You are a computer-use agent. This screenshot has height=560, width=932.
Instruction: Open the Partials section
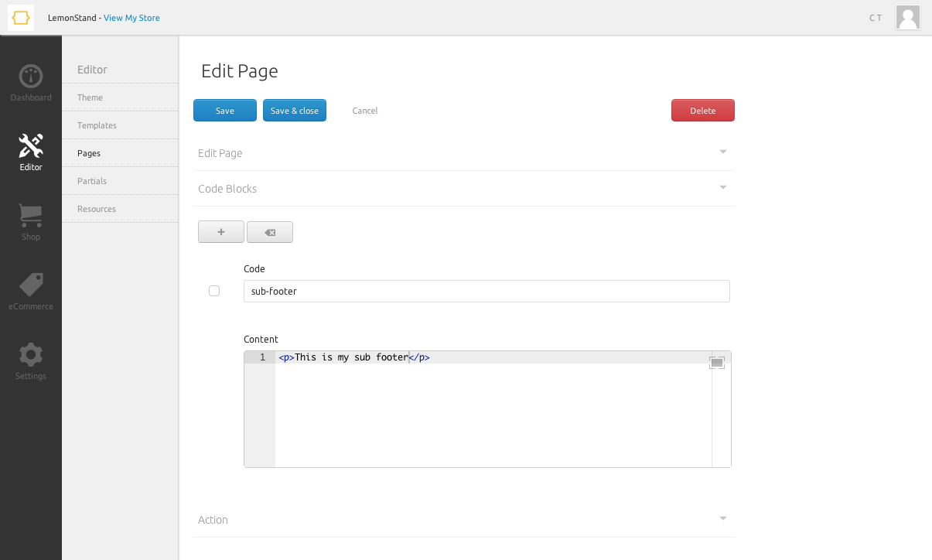(91, 180)
